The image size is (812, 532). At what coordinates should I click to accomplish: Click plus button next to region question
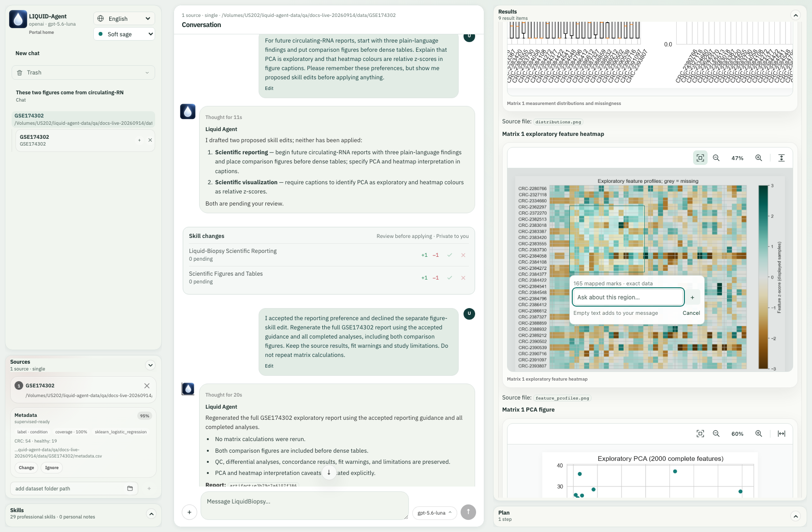click(692, 297)
